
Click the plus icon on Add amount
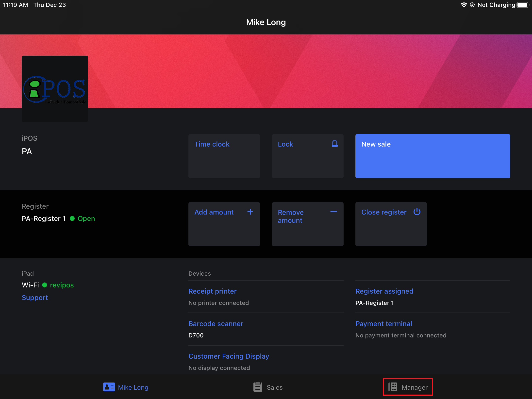[x=250, y=212]
